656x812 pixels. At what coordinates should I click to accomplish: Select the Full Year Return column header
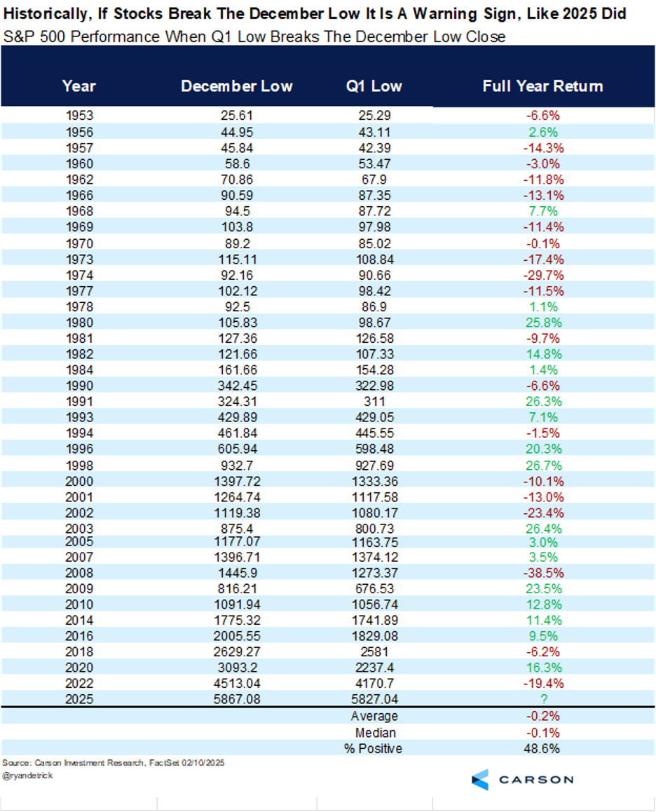point(542,86)
